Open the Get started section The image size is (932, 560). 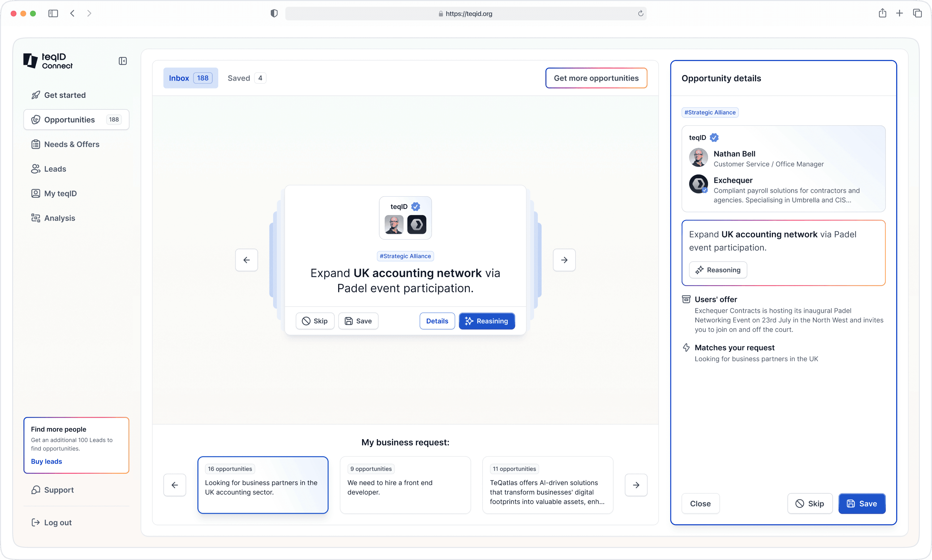tap(64, 95)
